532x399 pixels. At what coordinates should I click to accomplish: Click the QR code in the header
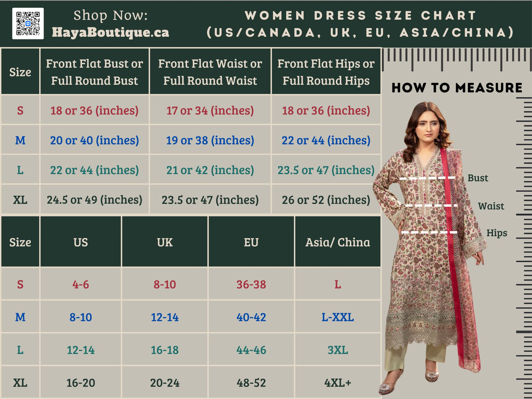click(x=28, y=24)
